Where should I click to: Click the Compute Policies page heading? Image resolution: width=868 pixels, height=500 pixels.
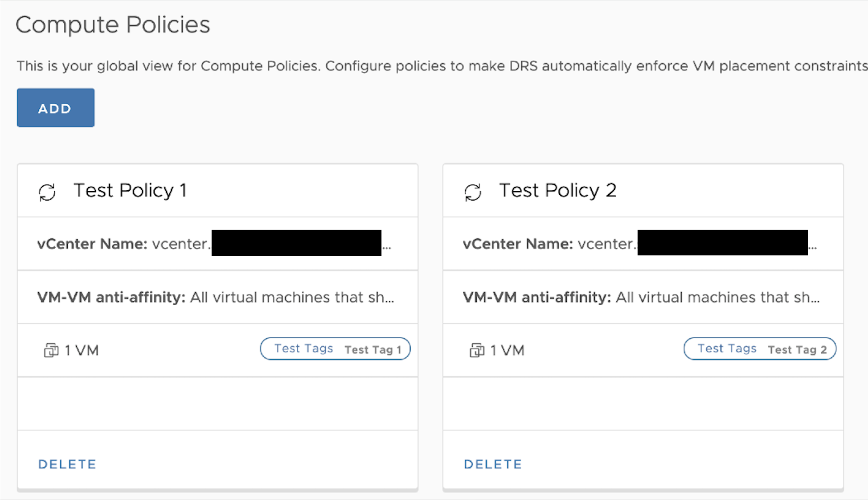coord(113,25)
